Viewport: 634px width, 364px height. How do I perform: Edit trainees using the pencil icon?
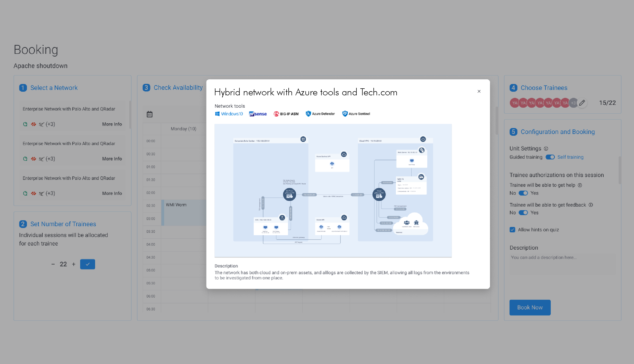[582, 103]
